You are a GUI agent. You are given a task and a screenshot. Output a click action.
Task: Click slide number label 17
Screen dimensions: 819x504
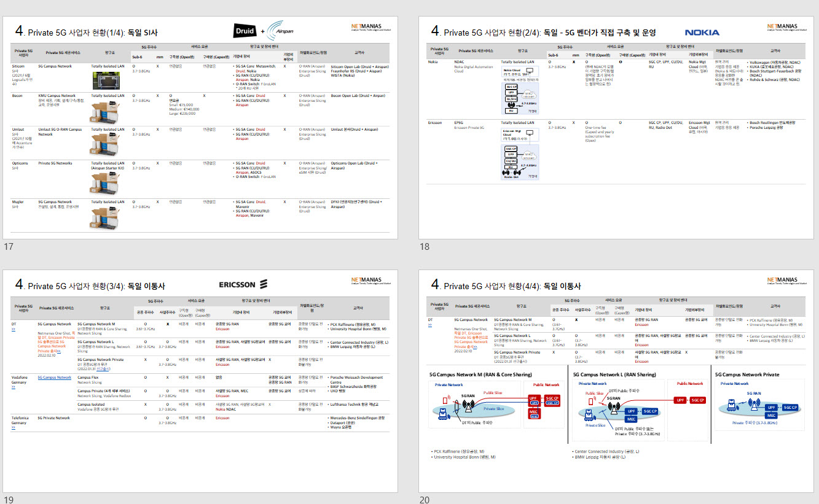[9, 247]
